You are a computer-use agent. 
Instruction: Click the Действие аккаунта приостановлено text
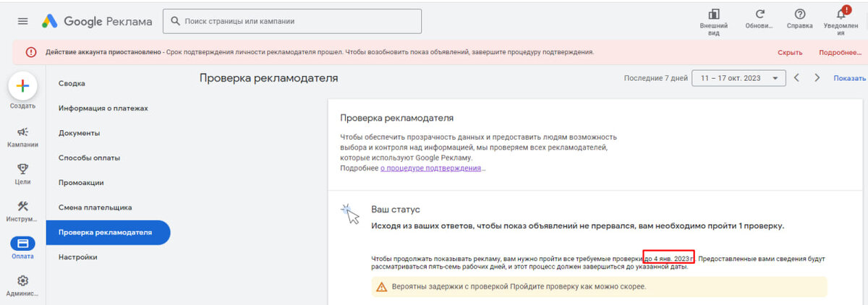pyautogui.click(x=104, y=53)
